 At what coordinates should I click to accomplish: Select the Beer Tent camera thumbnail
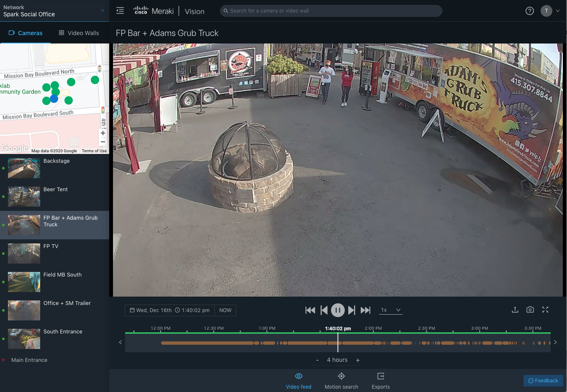(x=24, y=197)
